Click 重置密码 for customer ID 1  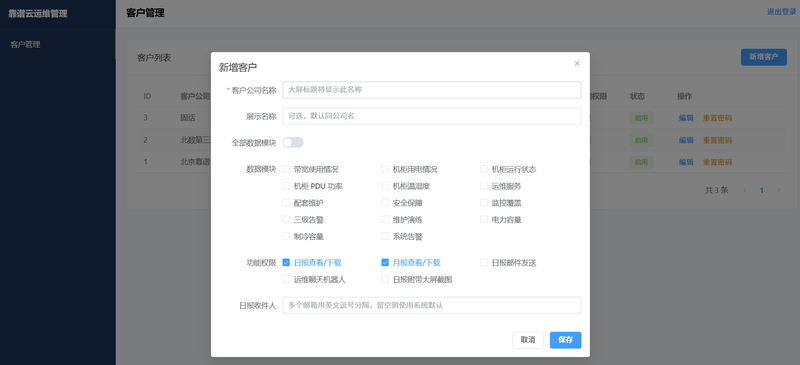click(x=717, y=162)
